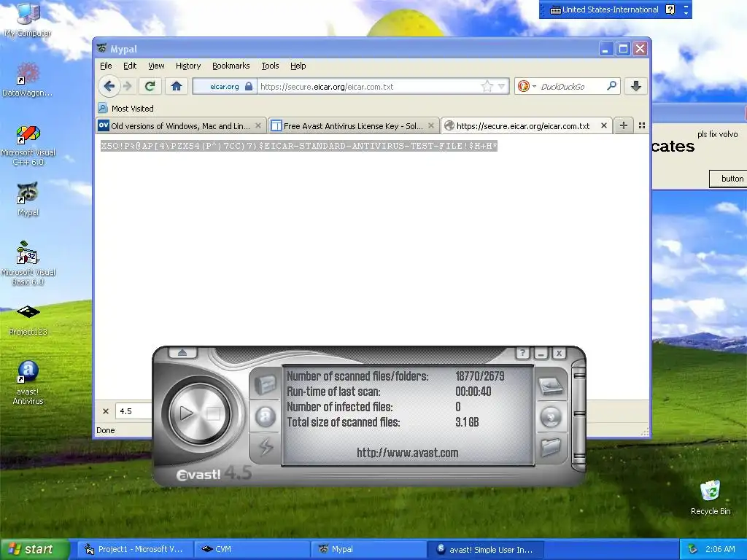Bookmark this page with star icon
This screenshot has height=560, width=747.
pos(487,86)
